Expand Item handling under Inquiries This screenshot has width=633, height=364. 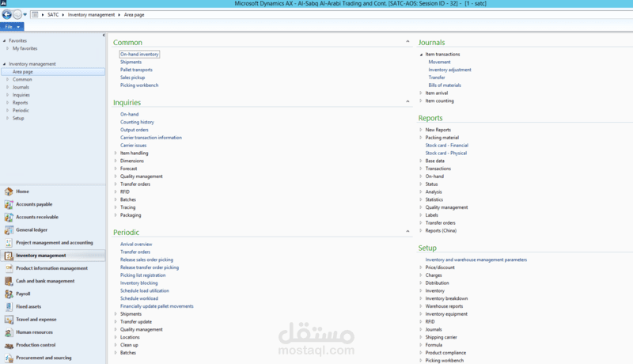tap(116, 153)
